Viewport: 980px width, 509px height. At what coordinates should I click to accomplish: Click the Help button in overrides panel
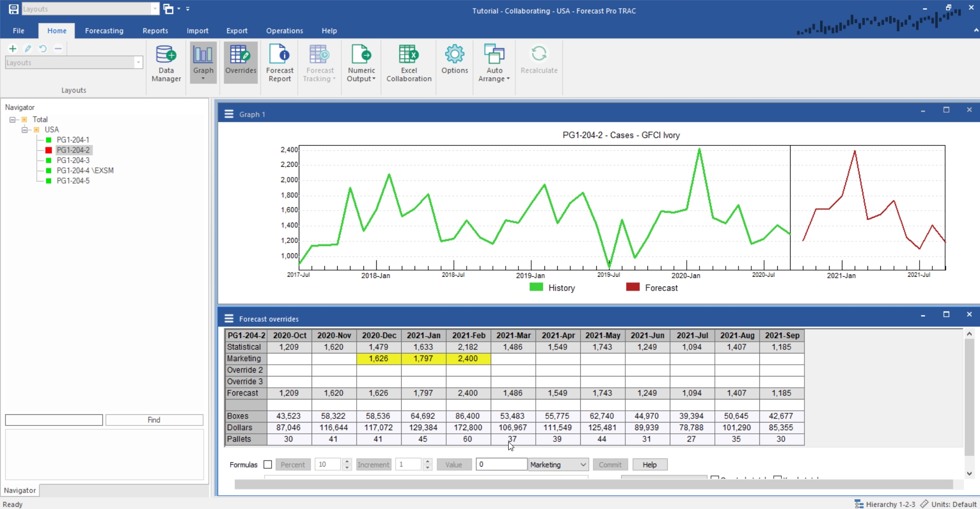coord(649,464)
